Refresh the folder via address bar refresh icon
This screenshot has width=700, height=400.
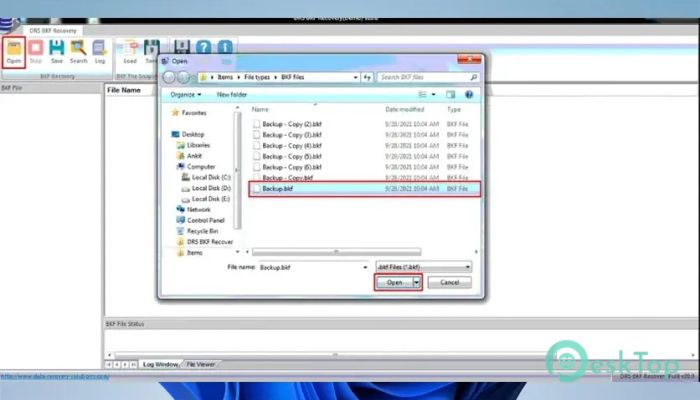(x=367, y=77)
